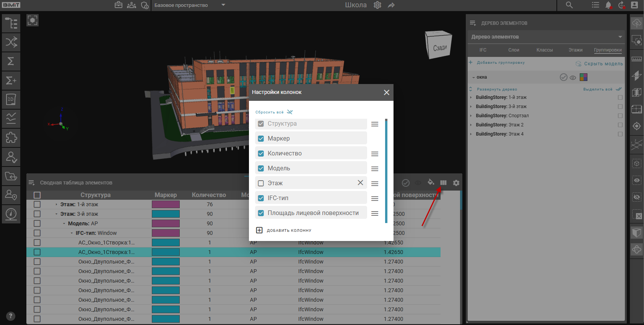644x325 pixels.
Task: Click the paint bucket fill icon
Action: 431,183
